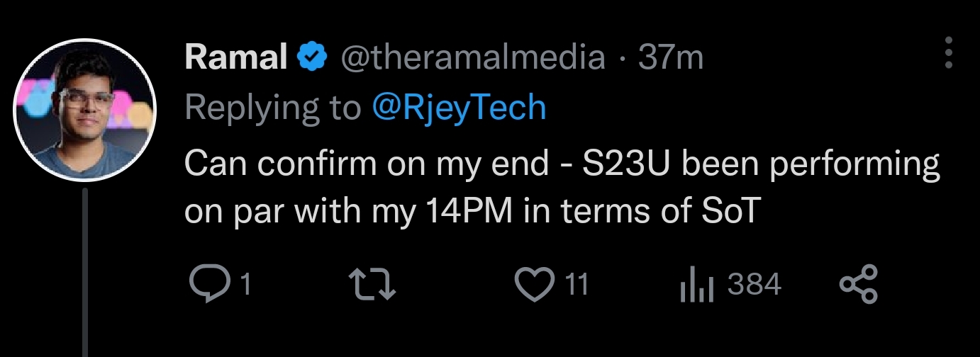The height and width of the screenshot is (357, 980).
Task: Share the tweet using the share icon
Action: tap(858, 284)
